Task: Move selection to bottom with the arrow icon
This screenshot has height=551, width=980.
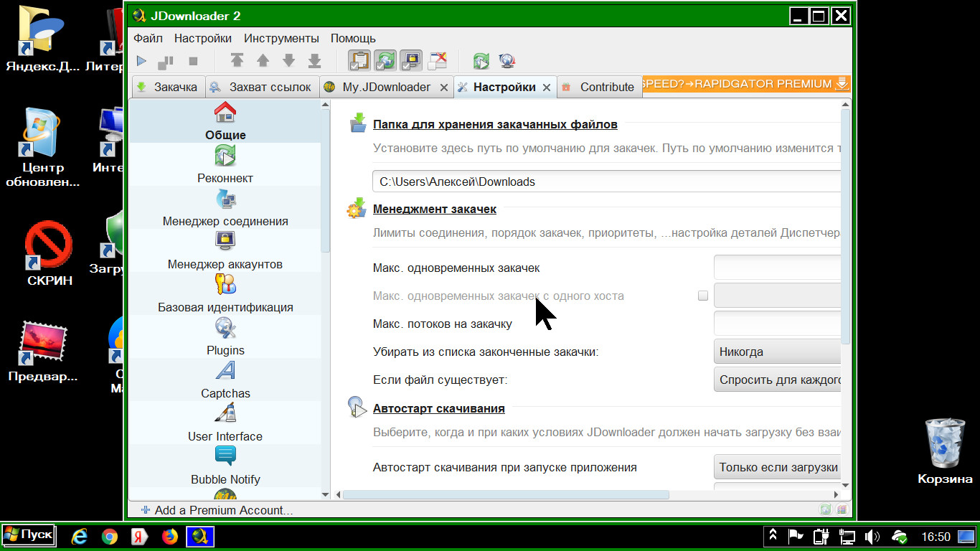Action: [x=314, y=61]
